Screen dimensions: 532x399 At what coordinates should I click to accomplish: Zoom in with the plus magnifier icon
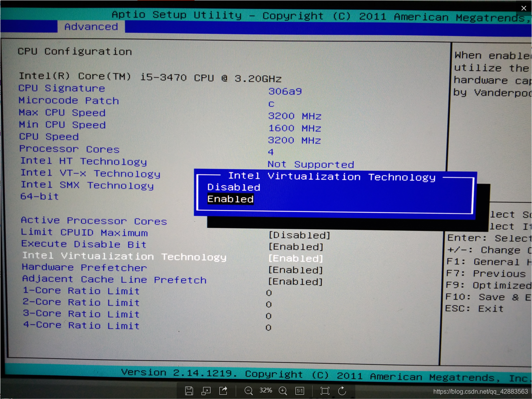point(283,391)
